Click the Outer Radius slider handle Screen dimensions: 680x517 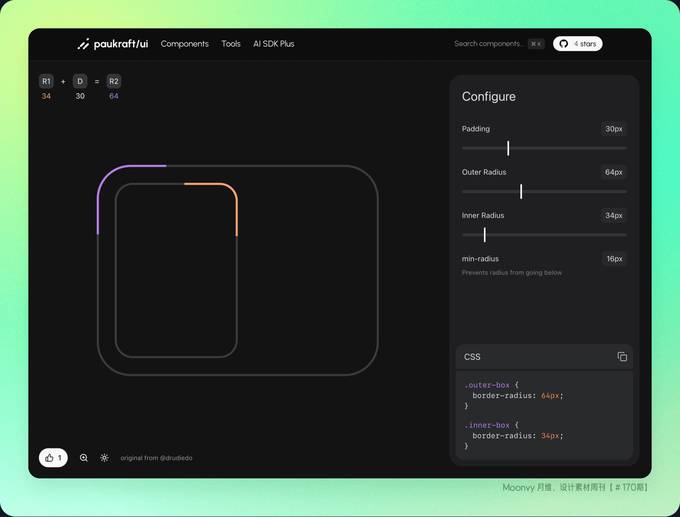click(x=521, y=191)
